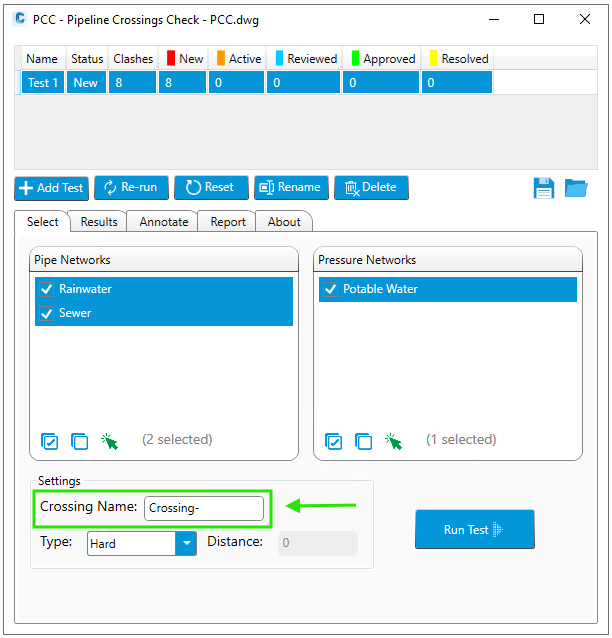
Task: Click deselect-all icon under Pressure Networks
Action: (x=363, y=441)
